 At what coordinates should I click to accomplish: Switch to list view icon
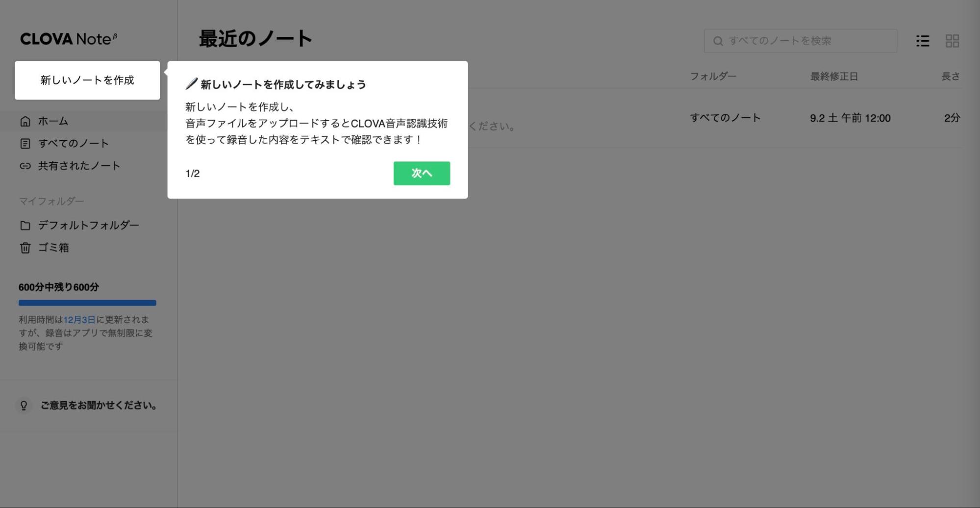tap(923, 41)
